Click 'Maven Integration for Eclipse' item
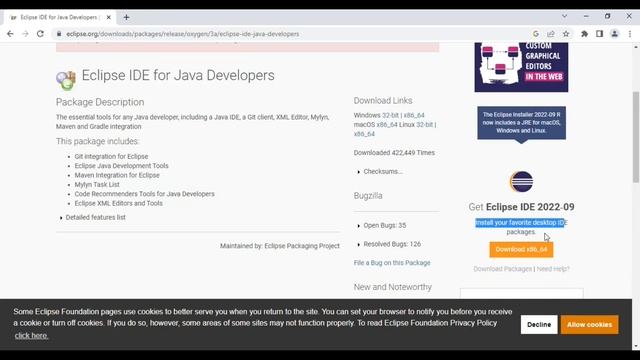This screenshot has width=640, height=360. point(117,175)
